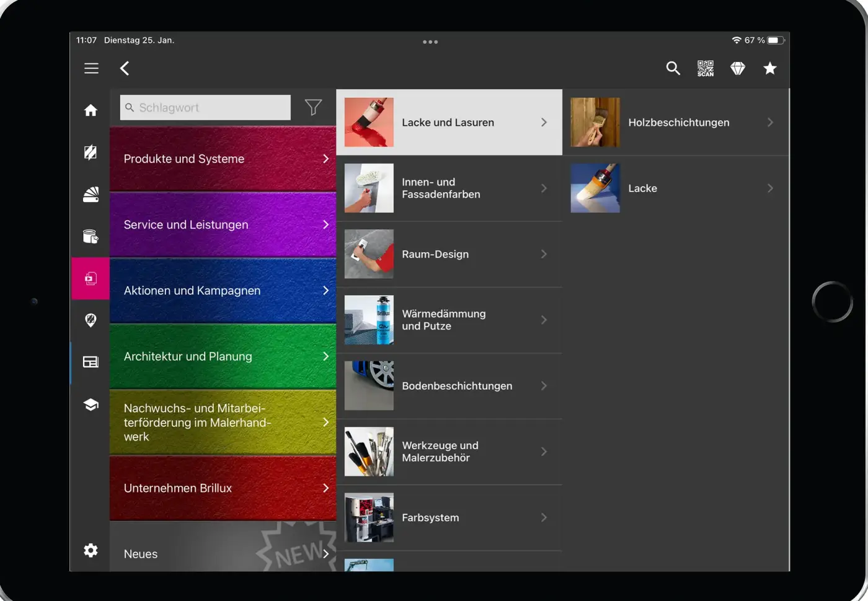Tap the Lacke brush thumbnail
Viewport: 868px width, 601px height.
(595, 188)
